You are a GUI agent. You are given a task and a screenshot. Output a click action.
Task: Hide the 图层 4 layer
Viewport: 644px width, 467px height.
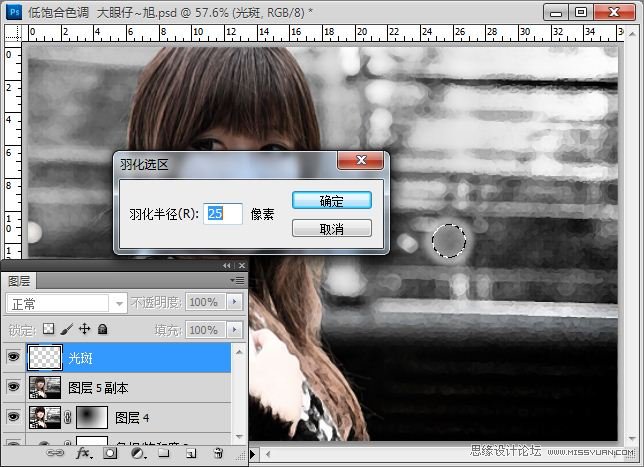pyautogui.click(x=14, y=416)
